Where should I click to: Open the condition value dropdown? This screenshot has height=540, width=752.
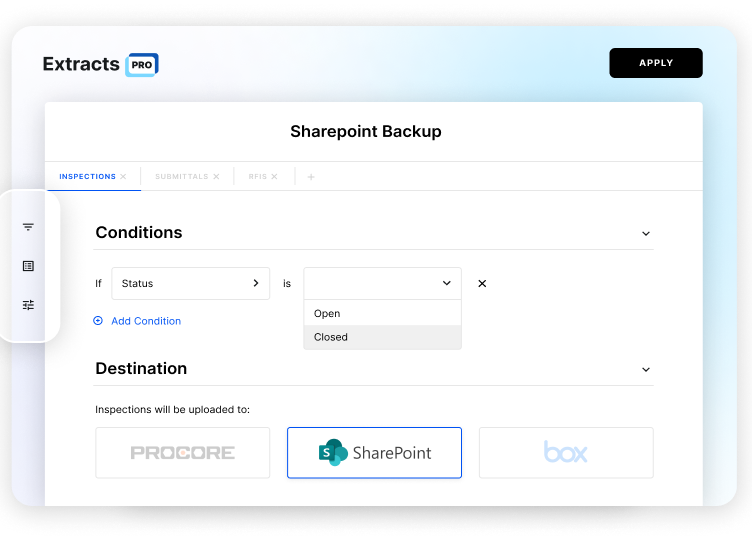coord(382,284)
